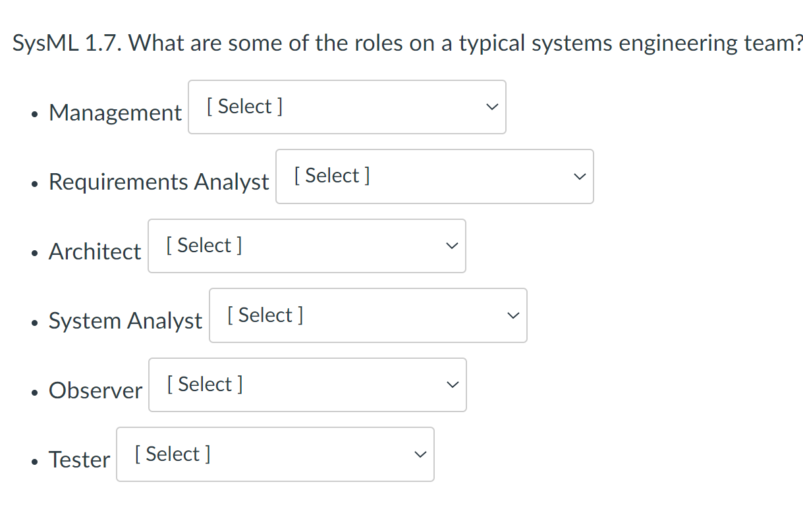
Task: Click the chevron on the Management select box
Action: [491, 107]
